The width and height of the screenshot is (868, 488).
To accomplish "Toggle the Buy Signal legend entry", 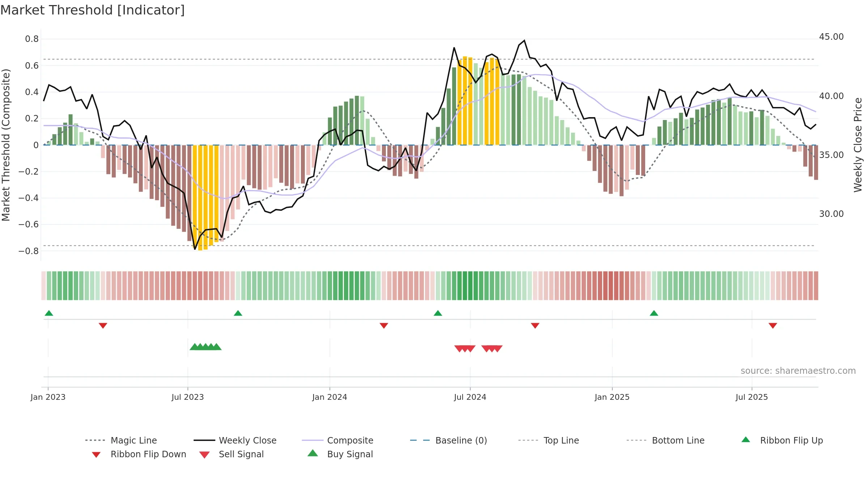I will pyautogui.click(x=340, y=454).
